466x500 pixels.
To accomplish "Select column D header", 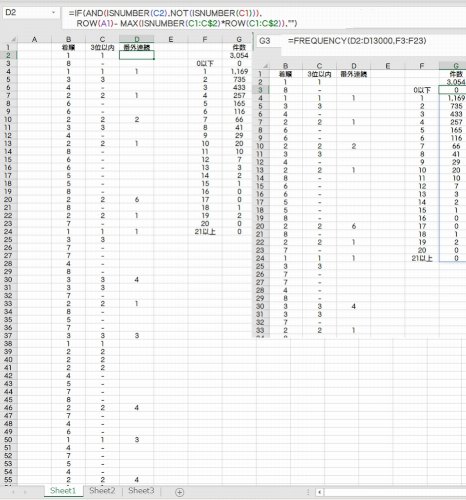I will pyautogui.click(x=137, y=39).
